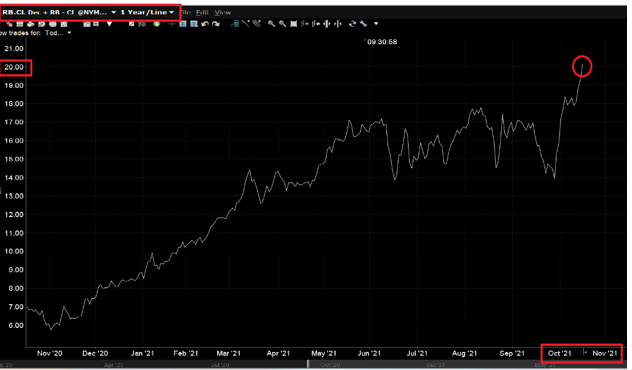Image resolution: width=632 pixels, height=370 pixels.
Task: Click the red pencil annotate icon
Action: [132, 24]
